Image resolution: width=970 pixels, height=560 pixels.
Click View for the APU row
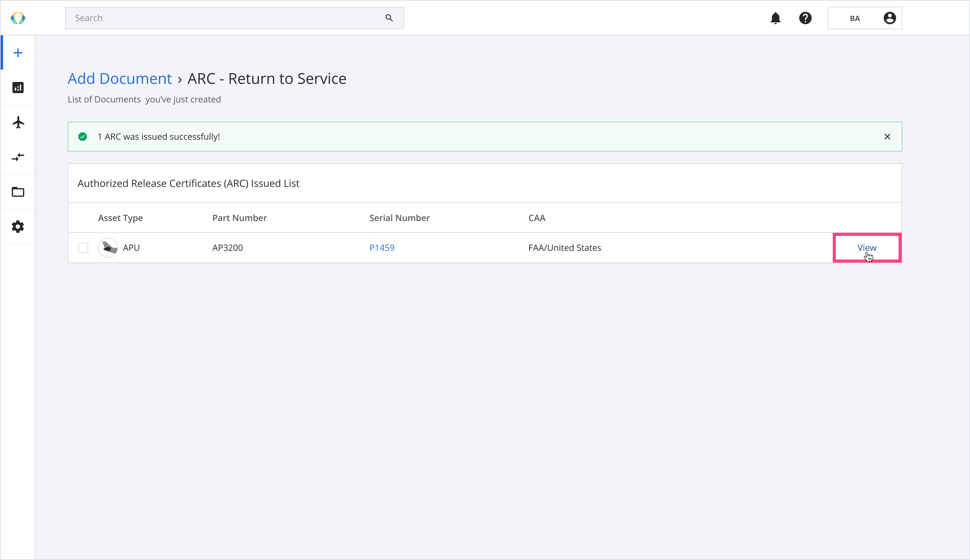[867, 248]
